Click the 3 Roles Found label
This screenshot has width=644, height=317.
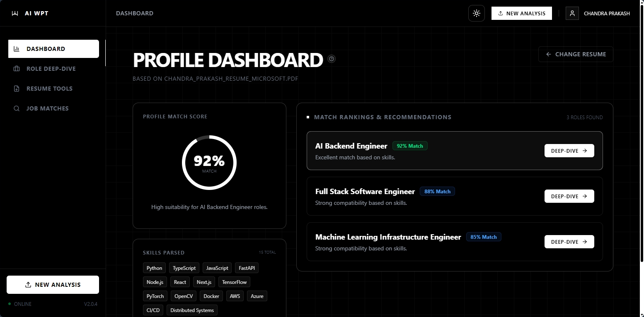tap(585, 118)
